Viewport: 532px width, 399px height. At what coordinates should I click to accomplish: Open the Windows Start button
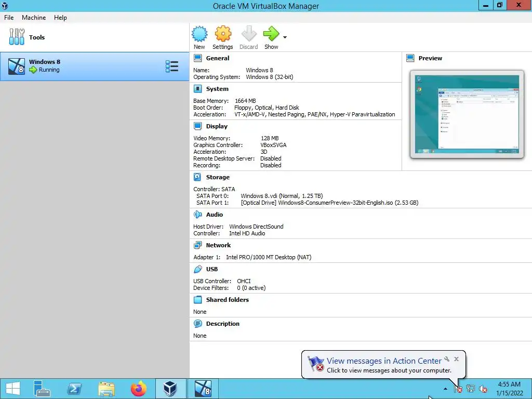coord(13,389)
